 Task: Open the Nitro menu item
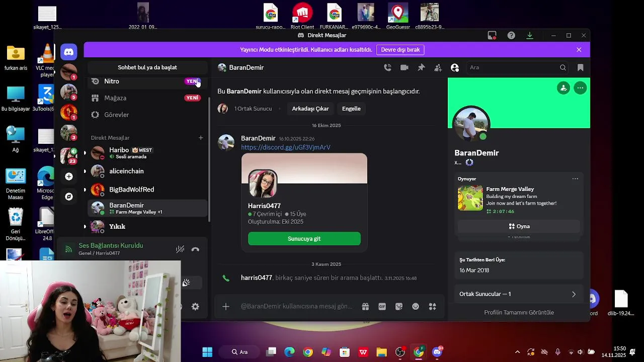click(x=147, y=81)
